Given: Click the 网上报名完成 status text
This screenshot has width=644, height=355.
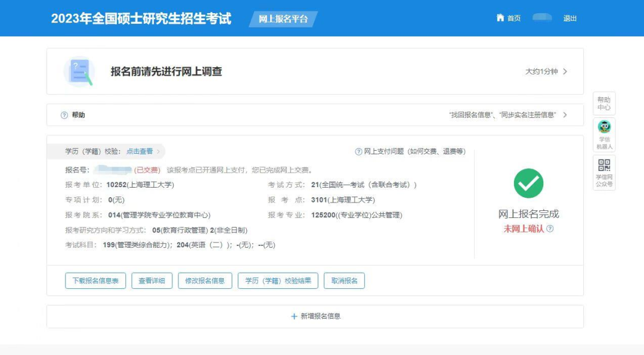Looking at the screenshot, I should 528,214.
